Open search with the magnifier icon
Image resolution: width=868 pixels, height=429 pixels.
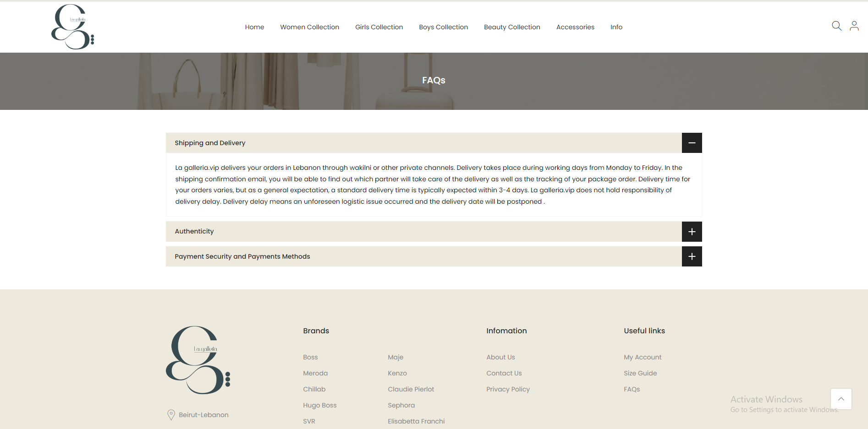[x=836, y=26]
